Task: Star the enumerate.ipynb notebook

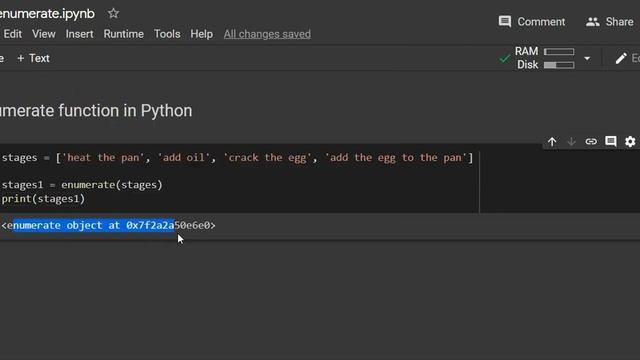Action: (113, 13)
